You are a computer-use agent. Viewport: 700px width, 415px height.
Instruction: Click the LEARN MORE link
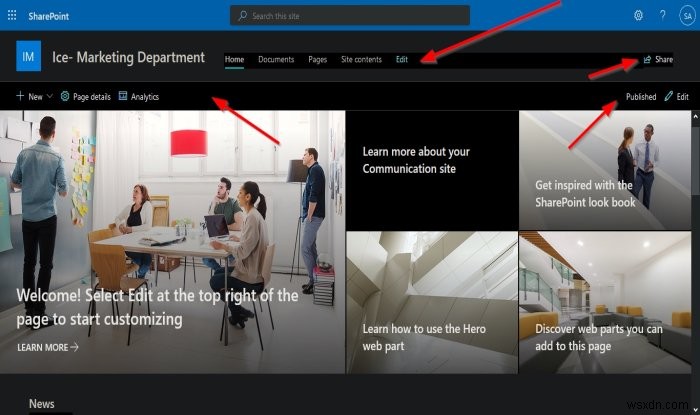coord(43,348)
